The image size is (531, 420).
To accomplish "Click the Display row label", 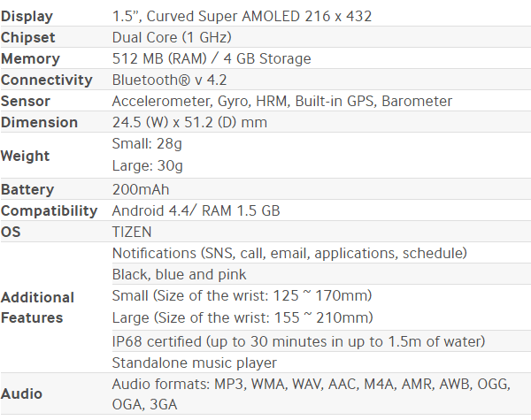I will pyautogui.click(x=27, y=16).
